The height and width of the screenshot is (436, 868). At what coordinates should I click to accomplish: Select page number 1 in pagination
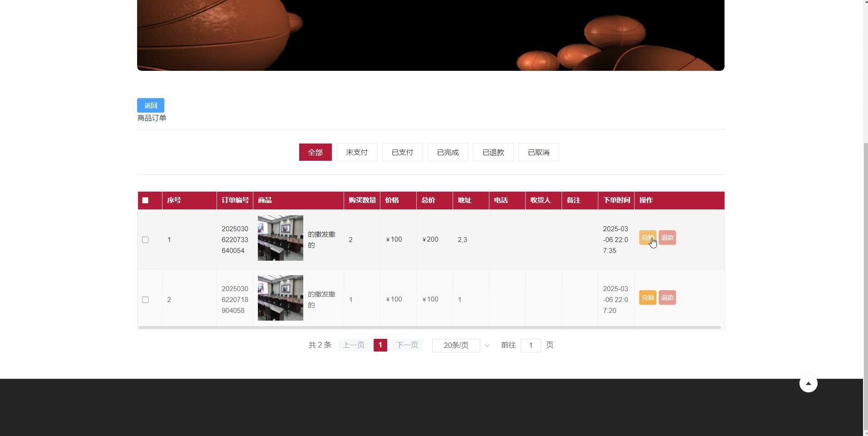tap(380, 345)
